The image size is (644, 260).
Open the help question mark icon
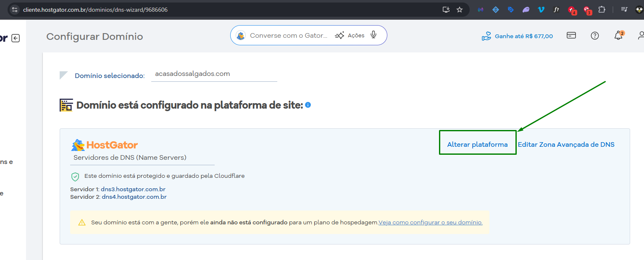point(595,36)
